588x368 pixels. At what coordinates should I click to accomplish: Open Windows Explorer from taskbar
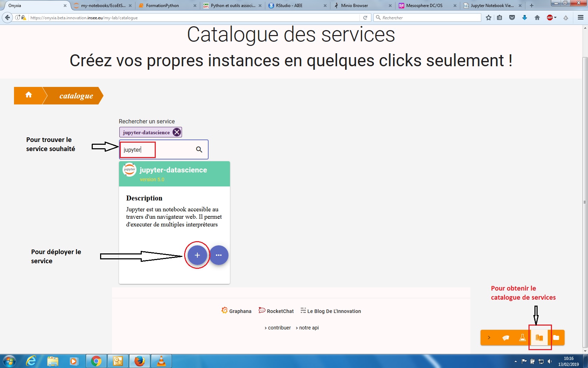[x=52, y=361]
